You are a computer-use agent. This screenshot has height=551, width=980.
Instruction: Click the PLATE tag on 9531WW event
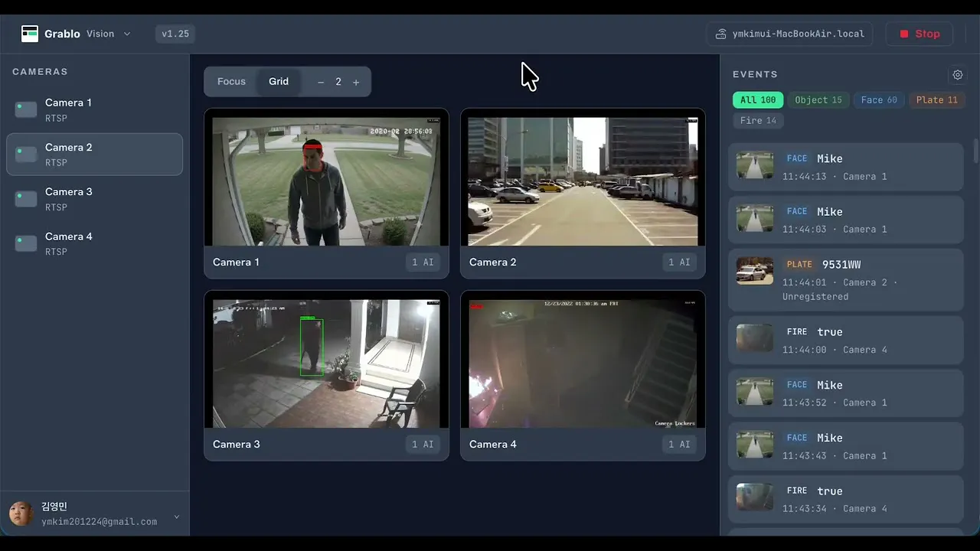799,265
